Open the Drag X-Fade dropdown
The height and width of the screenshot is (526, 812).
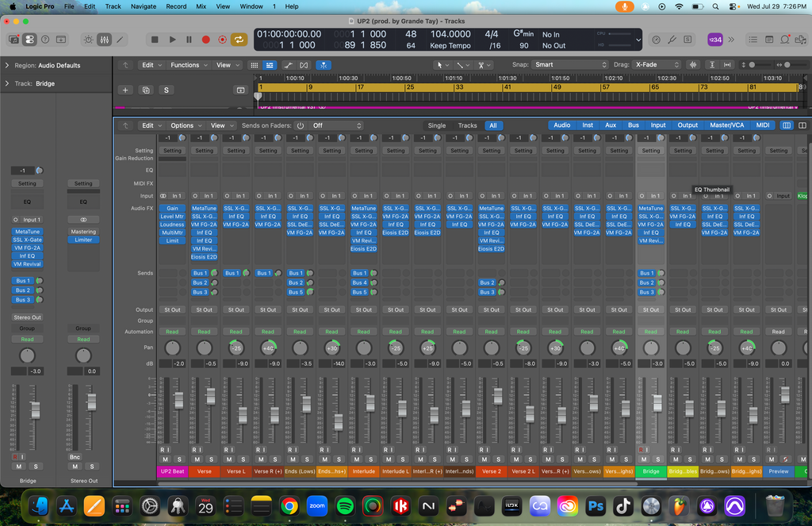coord(657,65)
